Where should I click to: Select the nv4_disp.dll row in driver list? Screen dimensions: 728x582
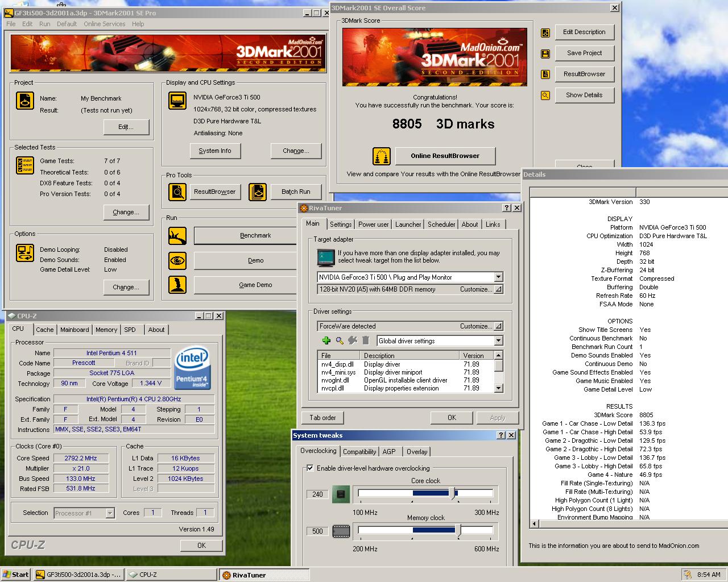[406, 364]
